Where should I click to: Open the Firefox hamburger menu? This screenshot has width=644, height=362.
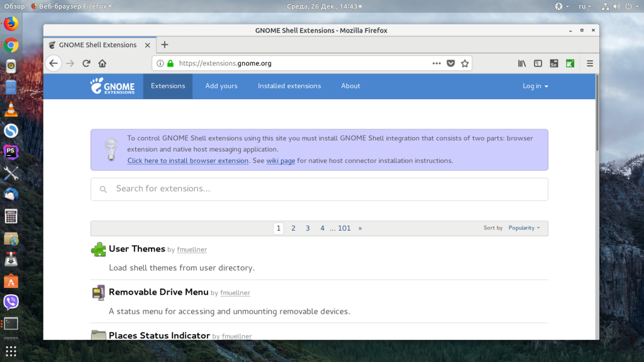pyautogui.click(x=590, y=63)
